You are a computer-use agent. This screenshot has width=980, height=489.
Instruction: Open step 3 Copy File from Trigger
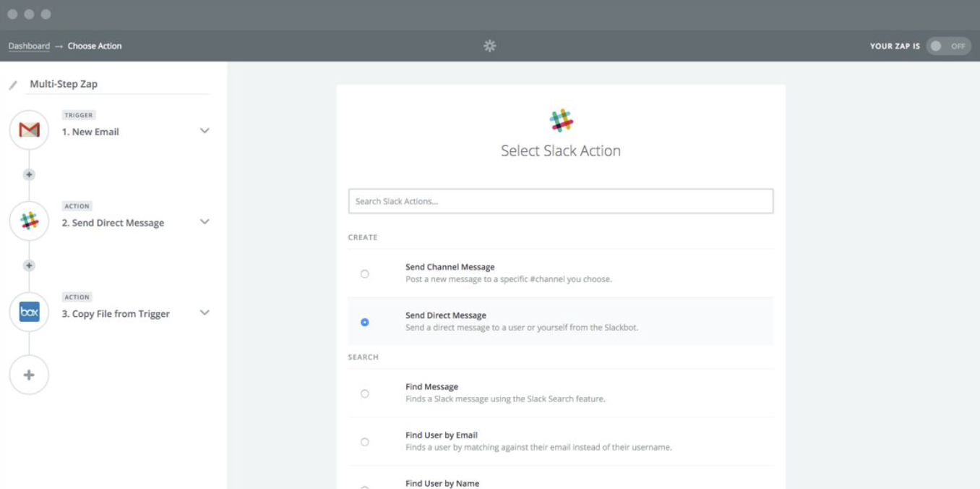pyautogui.click(x=116, y=314)
